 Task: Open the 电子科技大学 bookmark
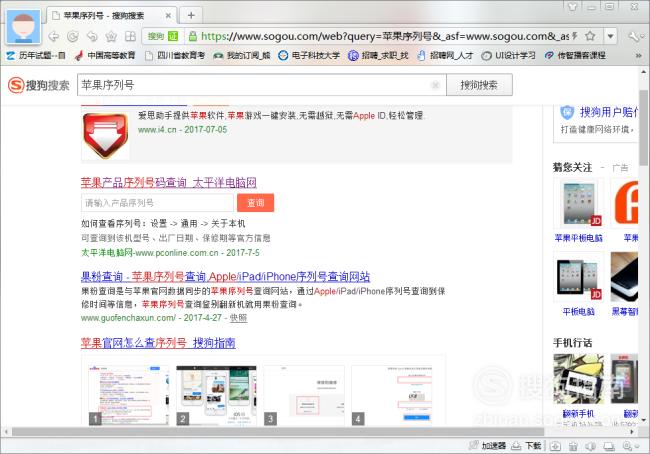click(309, 55)
